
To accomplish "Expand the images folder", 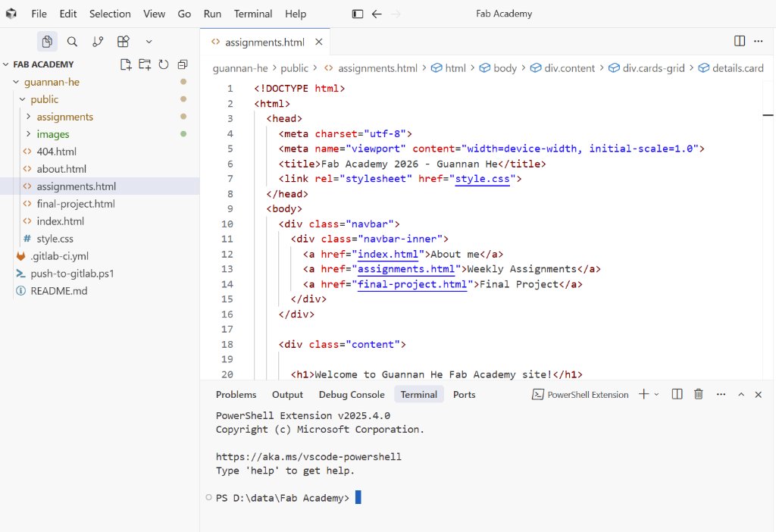I will point(53,134).
